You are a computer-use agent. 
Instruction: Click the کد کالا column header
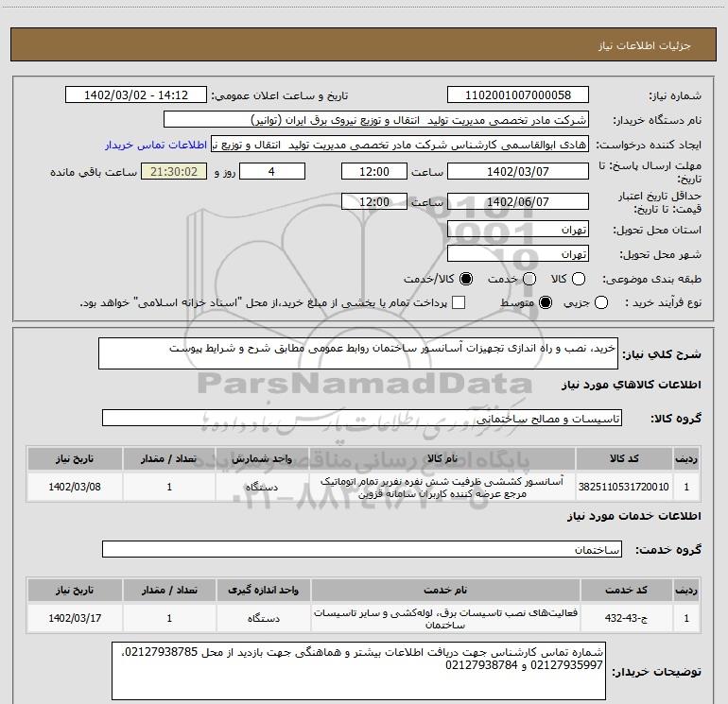click(x=624, y=458)
